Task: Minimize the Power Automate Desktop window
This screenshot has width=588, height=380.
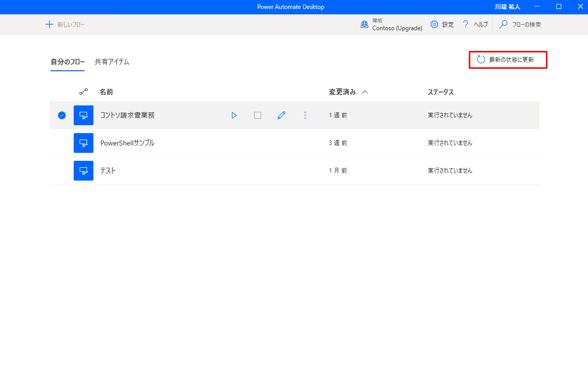Action: point(538,7)
